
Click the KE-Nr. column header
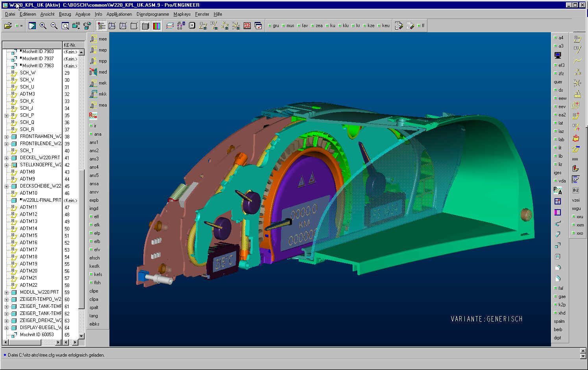(x=74, y=45)
